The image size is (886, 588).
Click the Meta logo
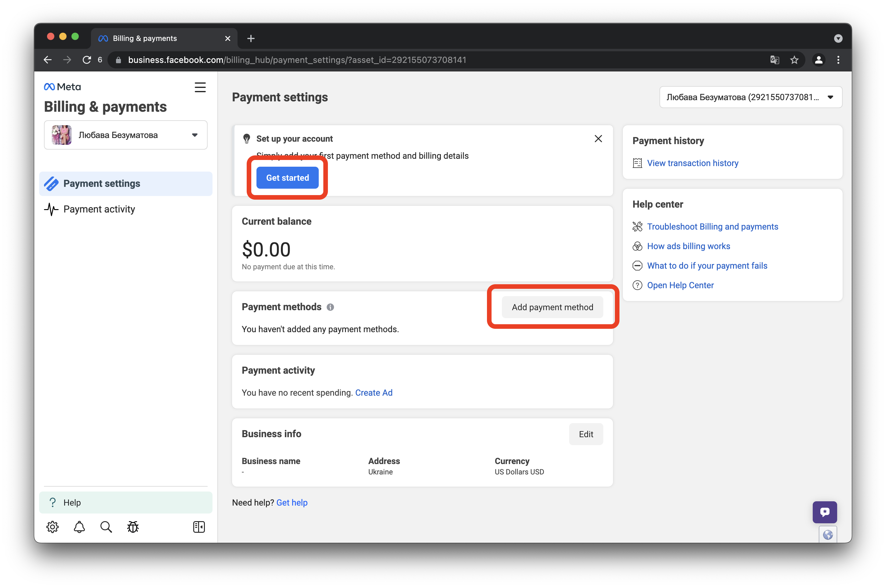(62, 87)
